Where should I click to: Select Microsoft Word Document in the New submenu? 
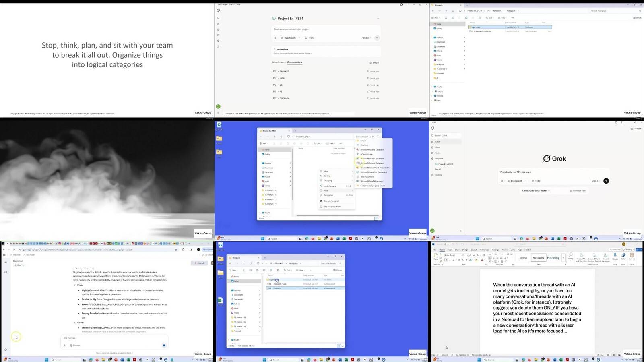(372, 159)
